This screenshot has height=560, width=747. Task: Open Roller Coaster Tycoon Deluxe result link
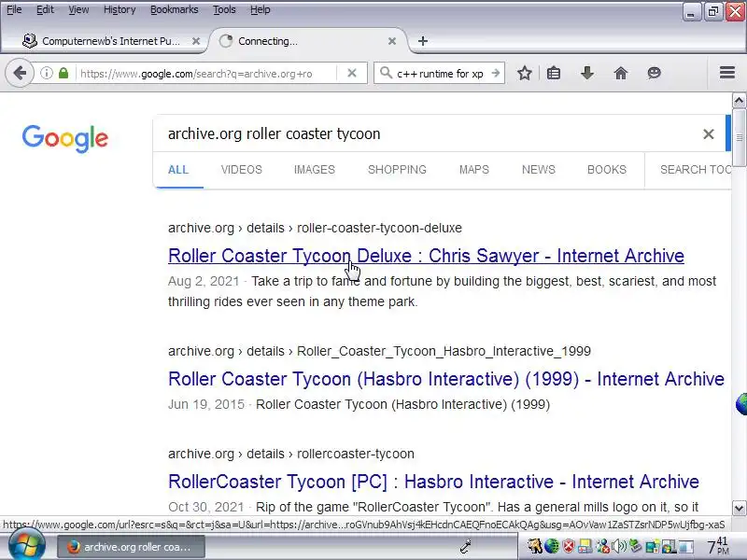[x=426, y=256]
